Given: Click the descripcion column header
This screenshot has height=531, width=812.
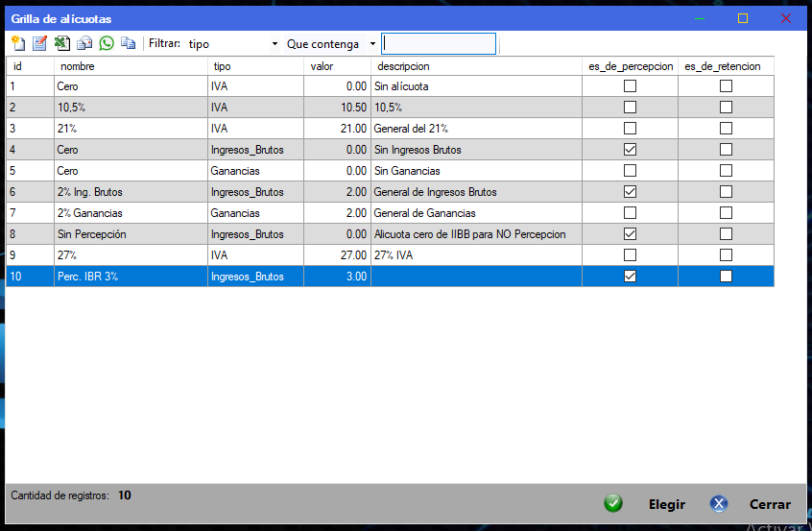Looking at the screenshot, I should pos(477,66).
